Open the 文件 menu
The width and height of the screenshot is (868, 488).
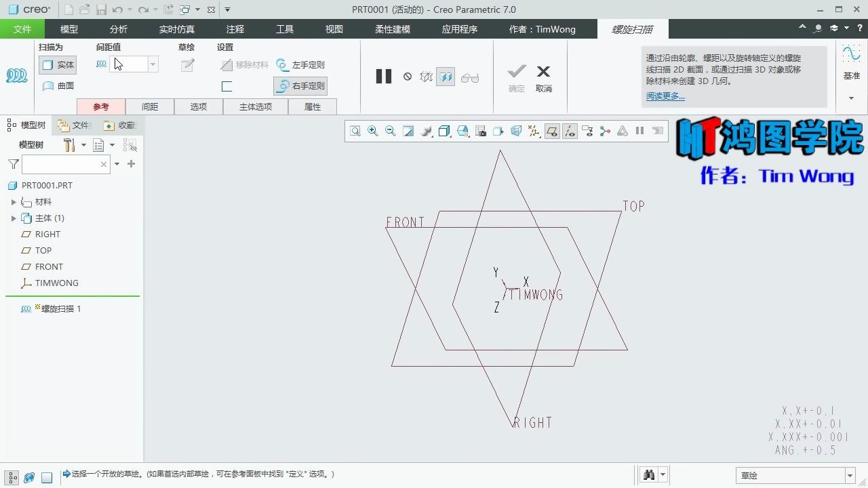pos(22,29)
